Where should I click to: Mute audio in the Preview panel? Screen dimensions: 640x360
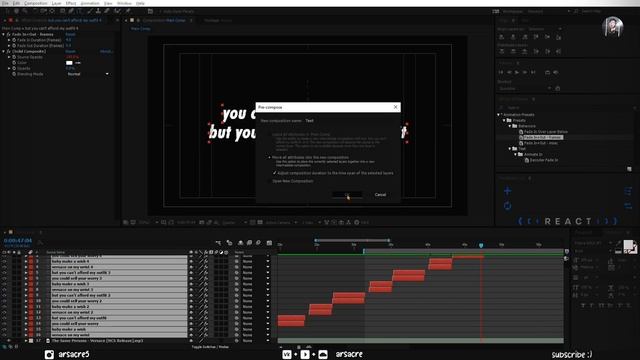pos(556,72)
